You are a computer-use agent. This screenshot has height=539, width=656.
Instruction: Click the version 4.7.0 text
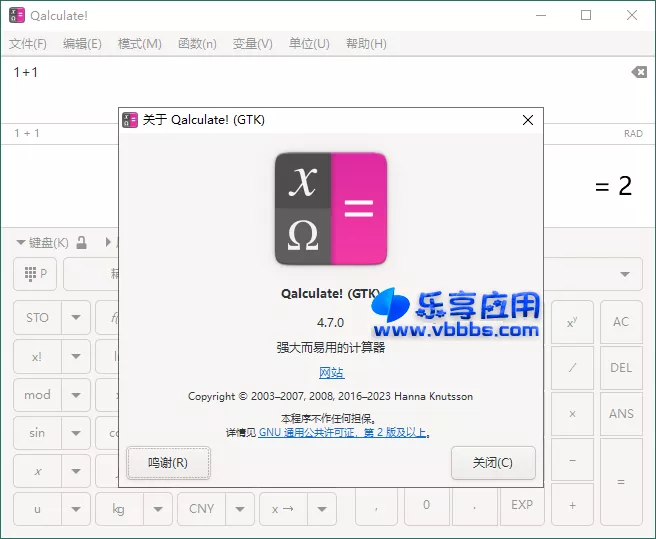330,323
